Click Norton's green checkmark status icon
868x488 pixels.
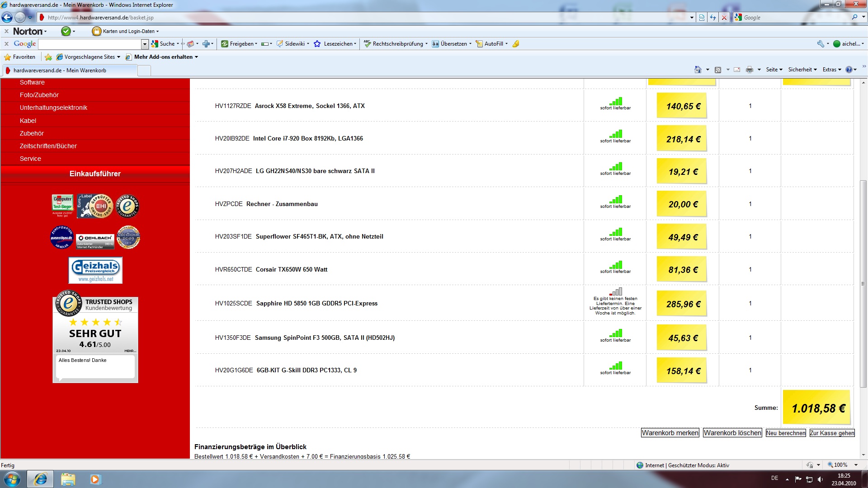66,31
